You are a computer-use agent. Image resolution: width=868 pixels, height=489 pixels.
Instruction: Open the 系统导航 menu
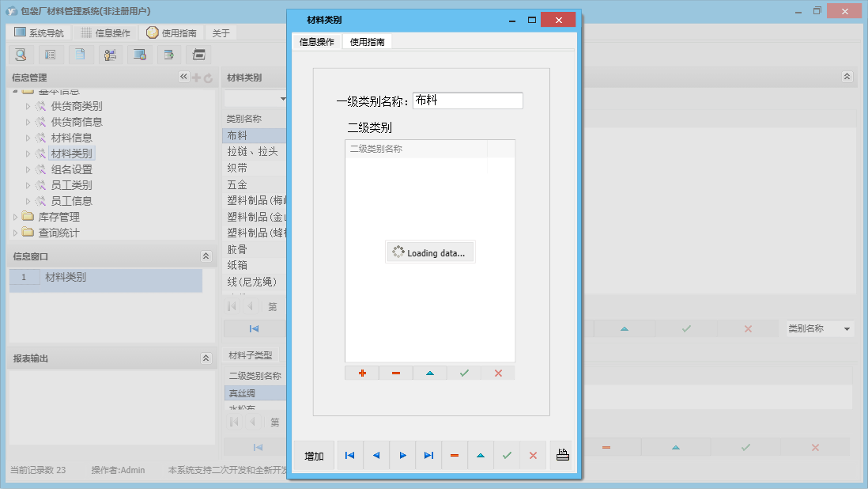click(38, 32)
